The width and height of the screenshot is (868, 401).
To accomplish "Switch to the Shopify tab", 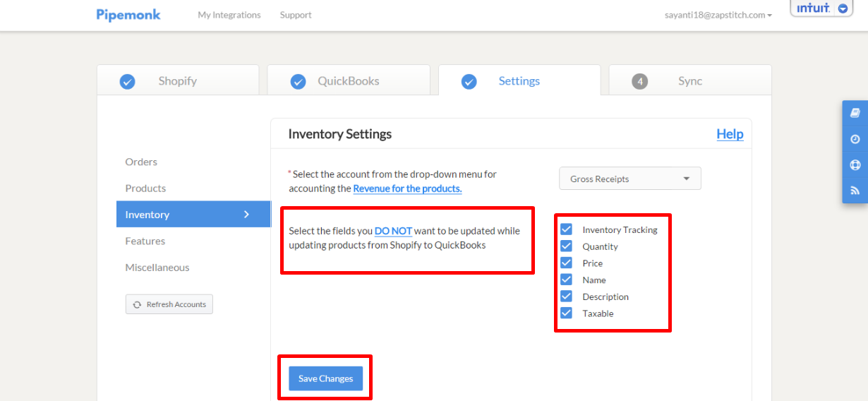I will 178,80.
